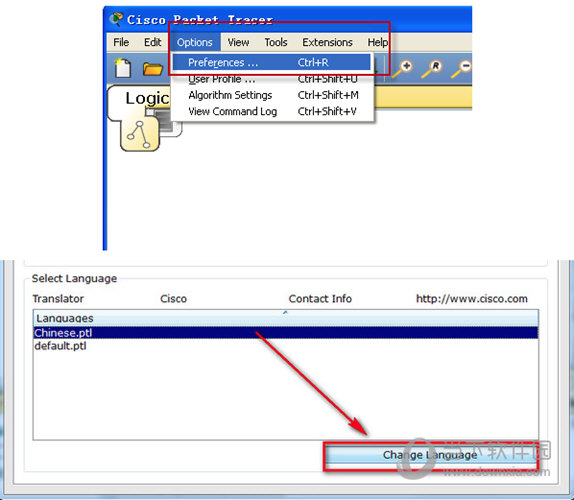The height and width of the screenshot is (500, 574).
Task: Click the Zoom Out magnifier icon
Action: coord(462,69)
